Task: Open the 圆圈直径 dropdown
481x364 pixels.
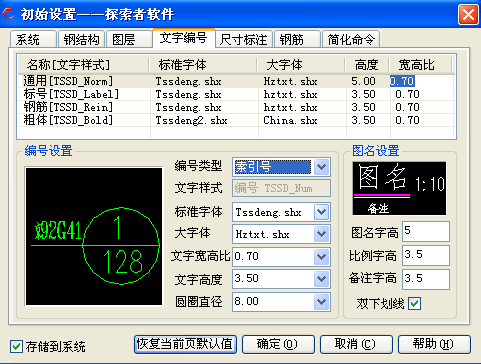Action: point(321,302)
